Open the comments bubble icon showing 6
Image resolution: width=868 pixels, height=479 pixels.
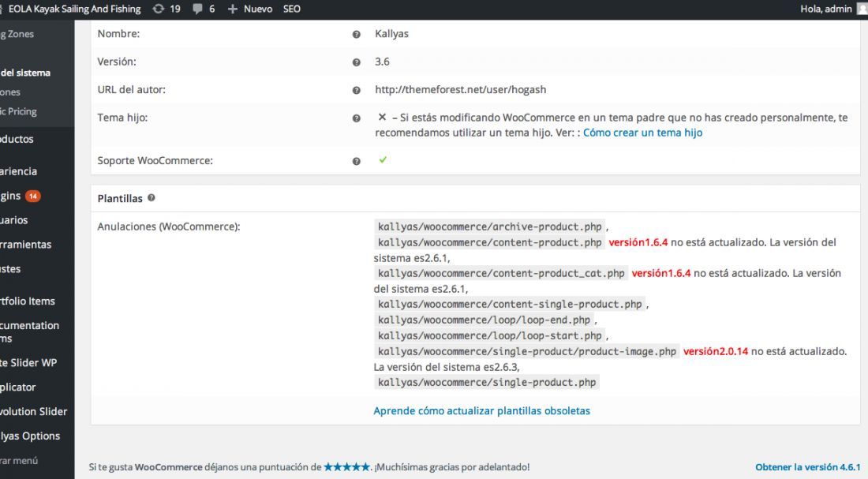[x=197, y=9]
